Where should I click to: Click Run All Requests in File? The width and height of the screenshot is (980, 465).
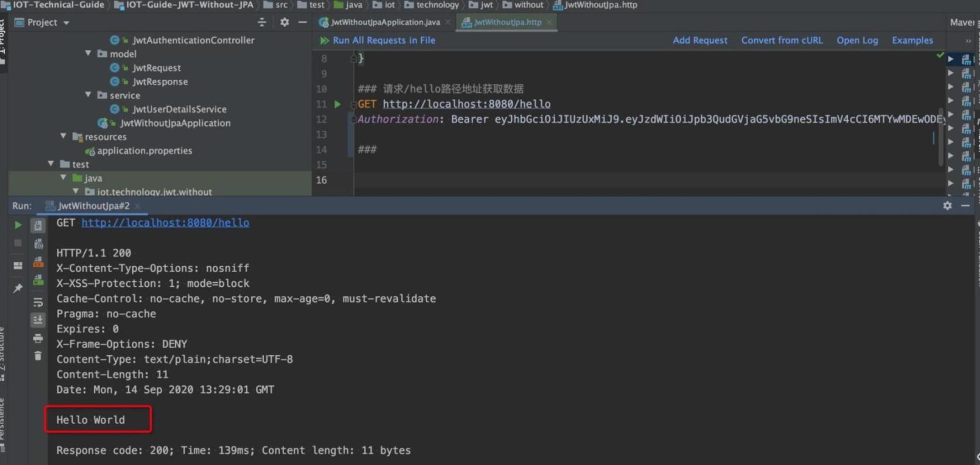coord(384,40)
